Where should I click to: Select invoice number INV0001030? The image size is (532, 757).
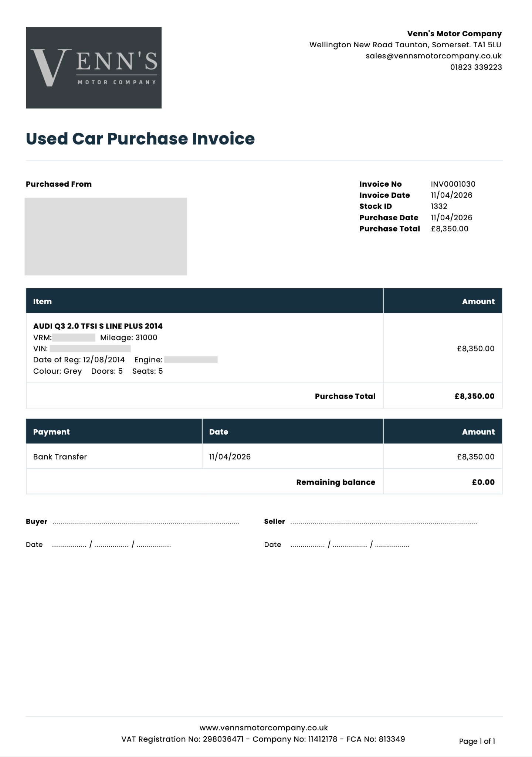[x=453, y=184]
